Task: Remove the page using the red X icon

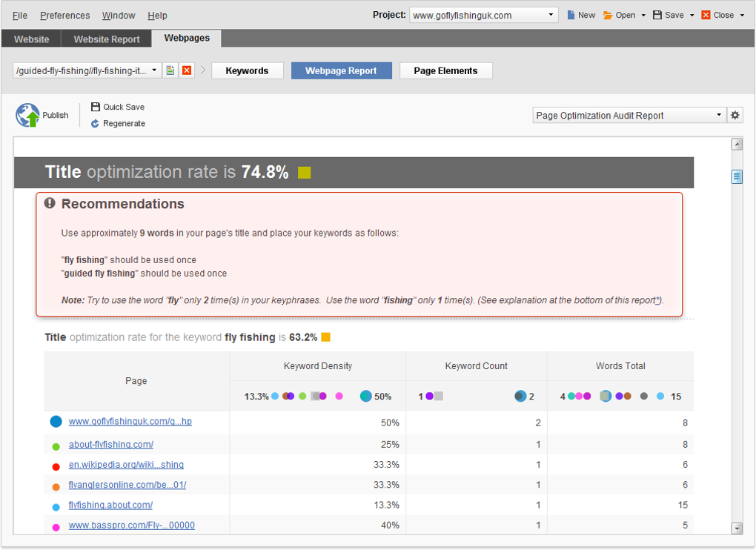Action: 186,70
